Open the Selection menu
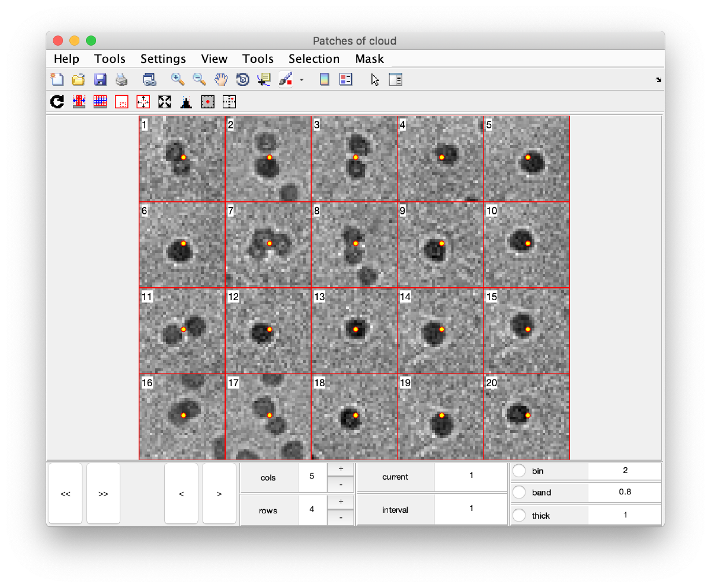Screen dimensions: 711x588 314,59
